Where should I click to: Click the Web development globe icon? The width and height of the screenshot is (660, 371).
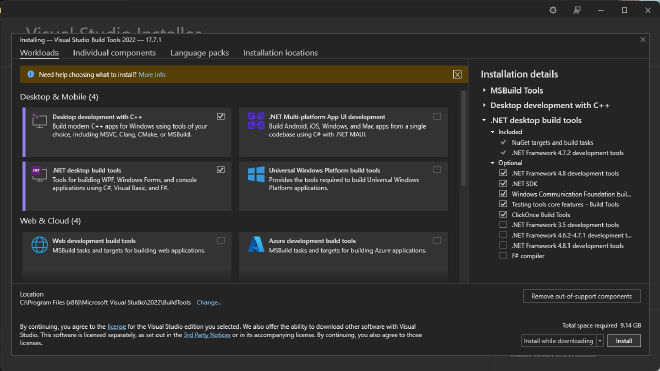click(39, 245)
